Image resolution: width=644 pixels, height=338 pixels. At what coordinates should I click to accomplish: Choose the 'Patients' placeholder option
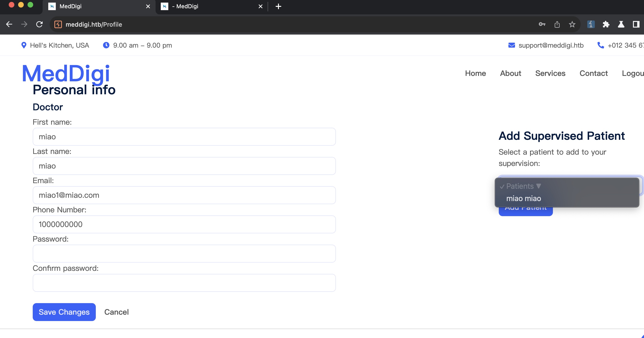point(520,186)
